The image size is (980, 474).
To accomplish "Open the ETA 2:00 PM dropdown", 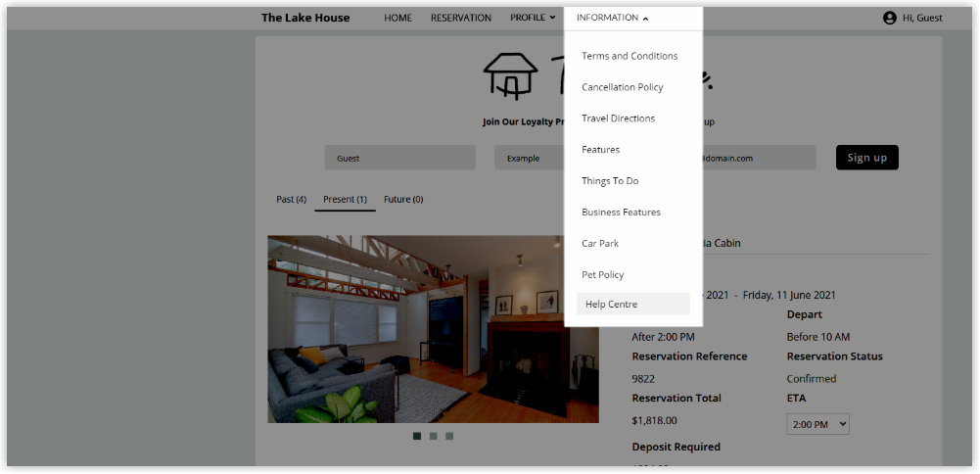I will (817, 424).
